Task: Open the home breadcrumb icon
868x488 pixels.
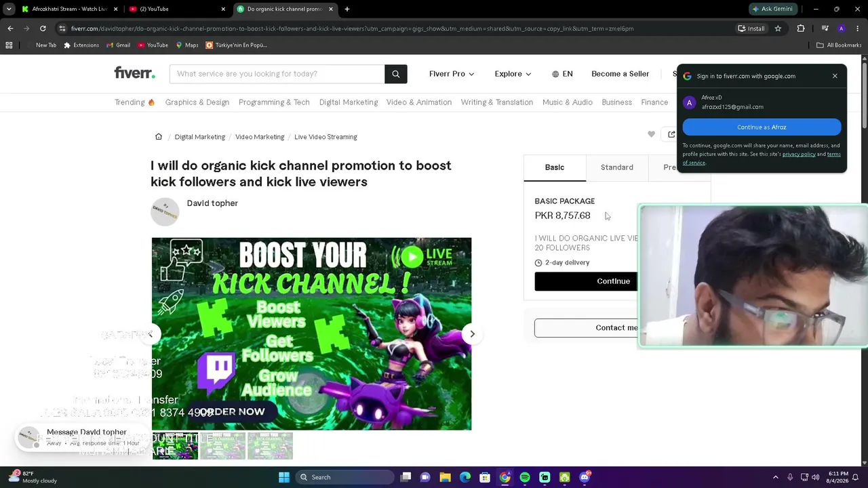Action: pyautogui.click(x=159, y=136)
